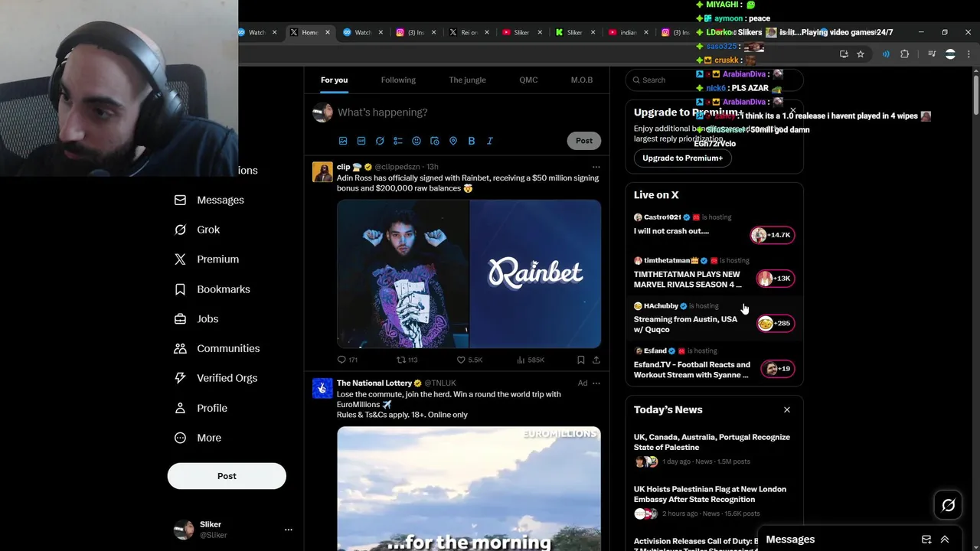Compose new message in Messages drawer
Image resolution: width=980 pixels, height=551 pixels.
[x=926, y=540]
